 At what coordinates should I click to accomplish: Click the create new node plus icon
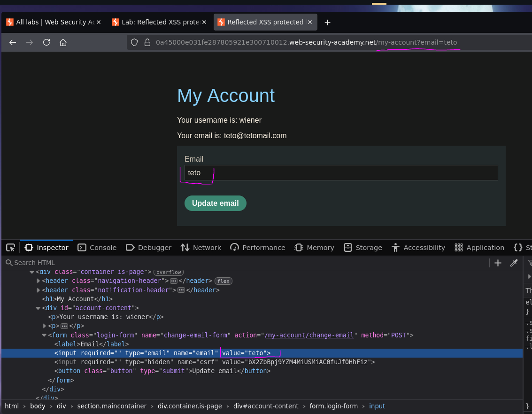point(498,263)
